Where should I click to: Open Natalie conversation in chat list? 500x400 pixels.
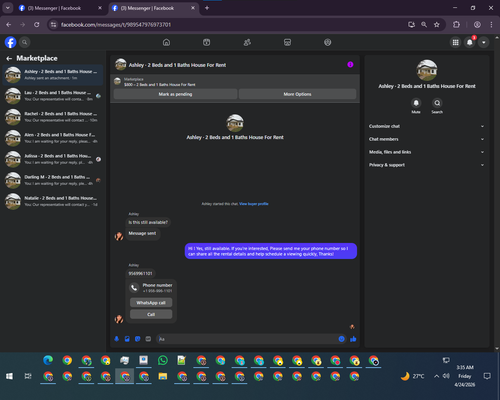(53, 201)
